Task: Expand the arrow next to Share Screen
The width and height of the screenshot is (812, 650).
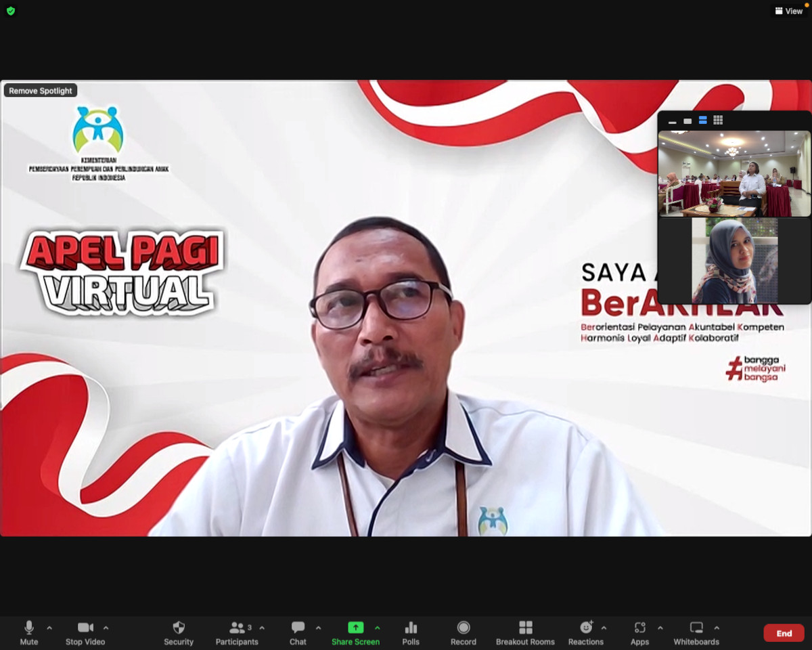Action: tap(378, 628)
